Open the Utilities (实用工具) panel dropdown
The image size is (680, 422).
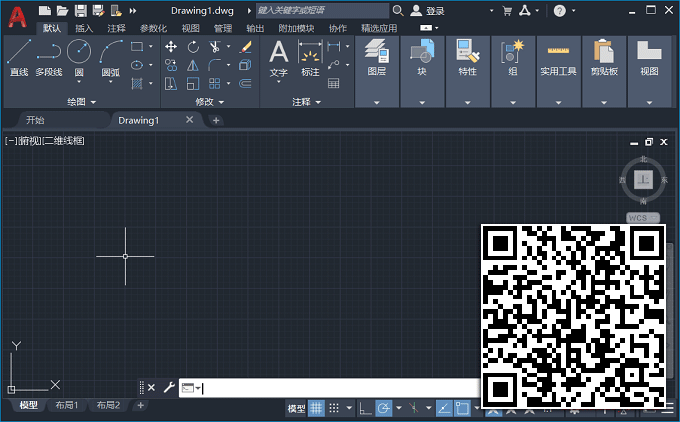(559, 103)
